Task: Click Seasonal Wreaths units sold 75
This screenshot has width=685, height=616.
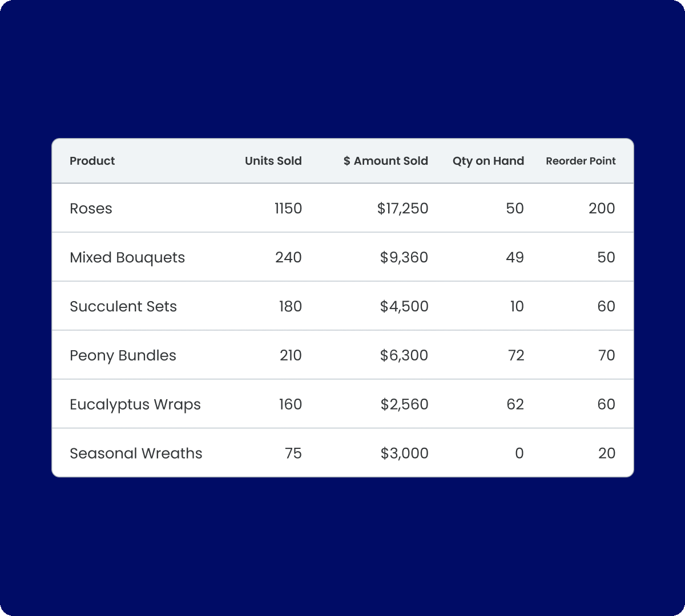Action: click(x=293, y=453)
